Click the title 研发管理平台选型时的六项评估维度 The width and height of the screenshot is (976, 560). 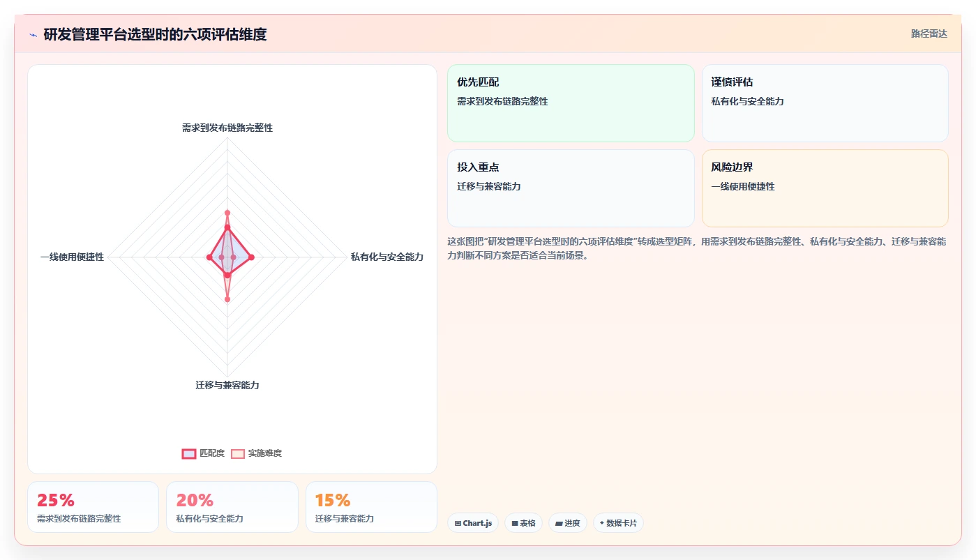coord(155,34)
